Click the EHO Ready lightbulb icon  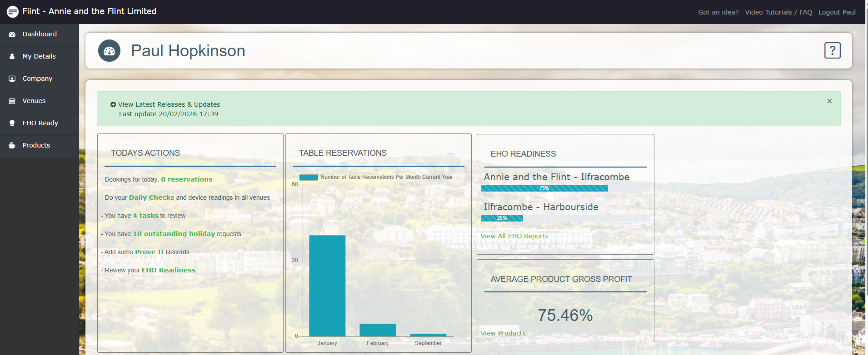click(x=12, y=123)
